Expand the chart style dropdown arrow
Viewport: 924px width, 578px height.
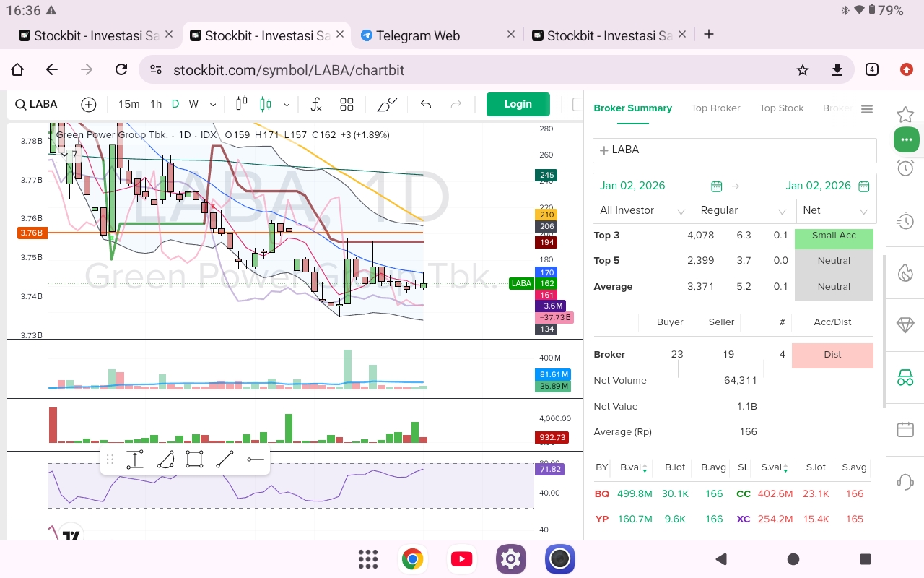287,105
